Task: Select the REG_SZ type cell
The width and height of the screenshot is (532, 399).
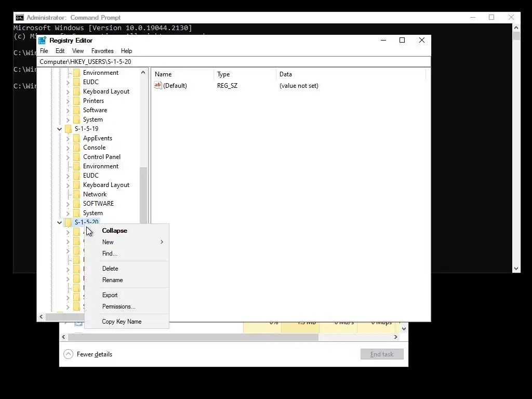Action: (228, 86)
